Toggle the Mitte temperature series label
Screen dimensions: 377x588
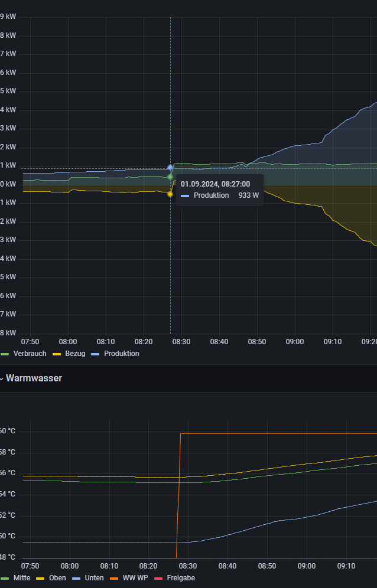pos(21,578)
